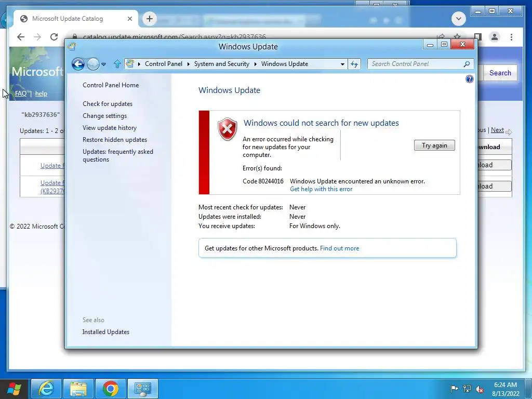The width and height of the screenshot is (532, 399).
Task: Switch to Control Panel on the taskbar
Action: [143, 389]
